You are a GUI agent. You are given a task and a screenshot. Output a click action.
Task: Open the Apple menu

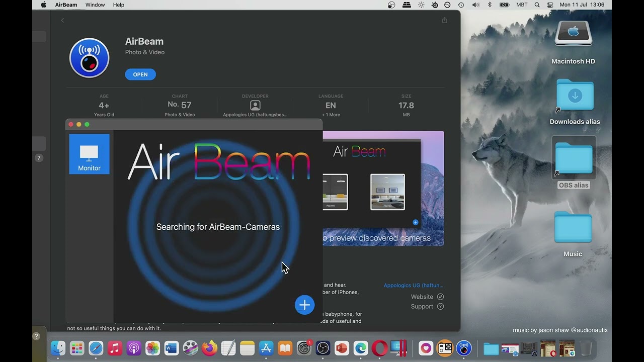coord(43,5)
